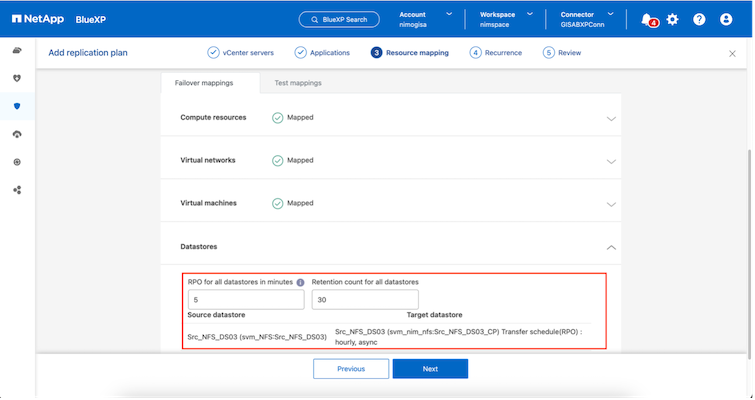Image resolution: width=755 pixels, height=400 pixels.
Task: Click the RPO minutes input field
Action: [245, 300]
